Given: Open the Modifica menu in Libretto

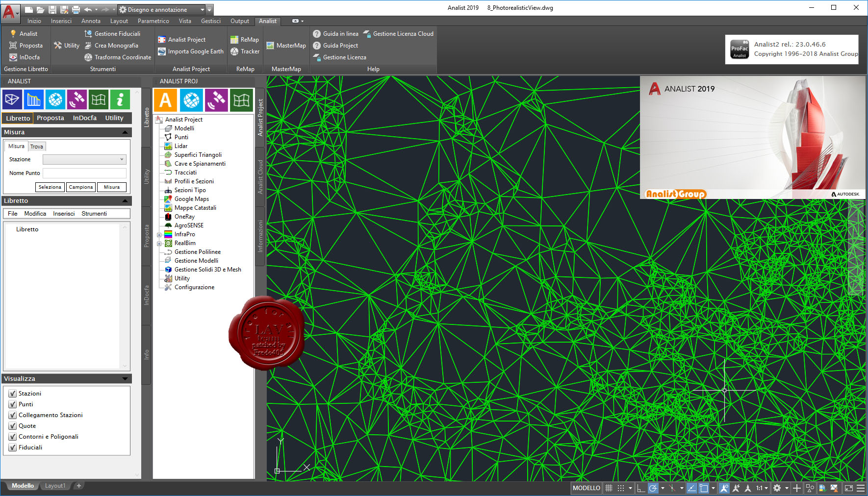Looking at the screenshot, I should pyautogui.click(x=35, y=214).
